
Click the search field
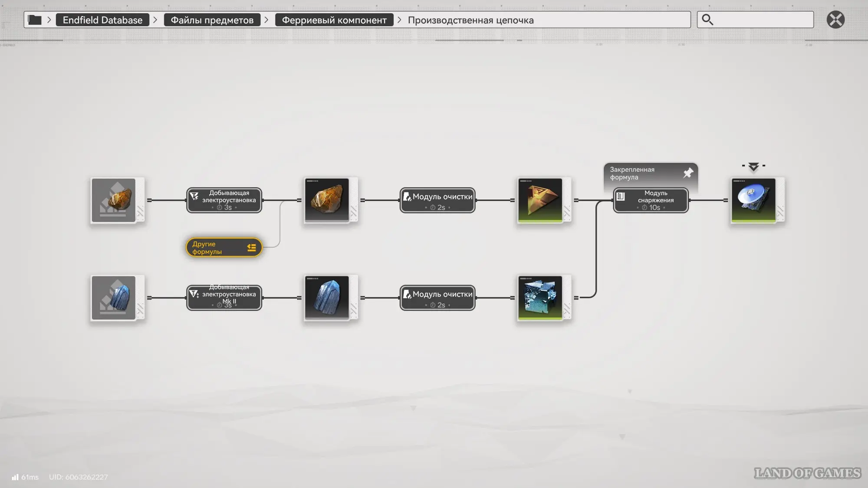pyautogui.click(x=763, y=20)
